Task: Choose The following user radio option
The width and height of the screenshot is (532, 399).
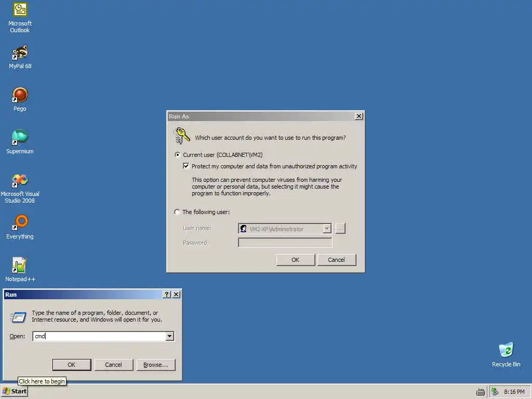Action: (x=177, y=212)
